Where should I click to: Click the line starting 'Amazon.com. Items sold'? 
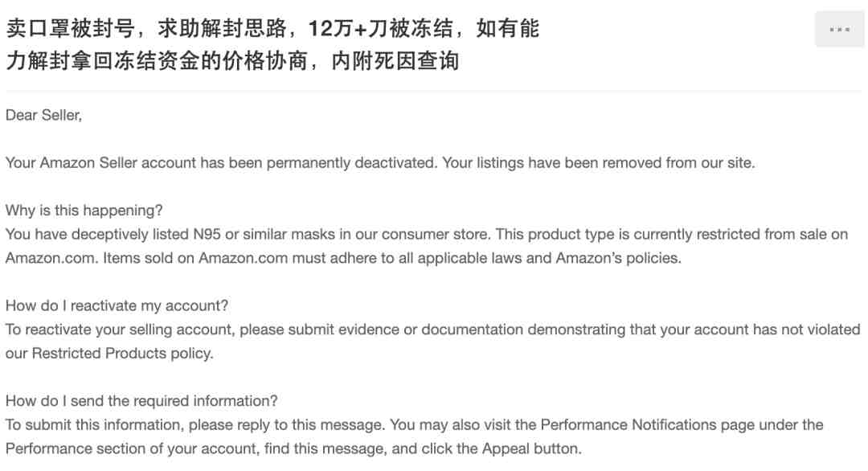[343, 258]
